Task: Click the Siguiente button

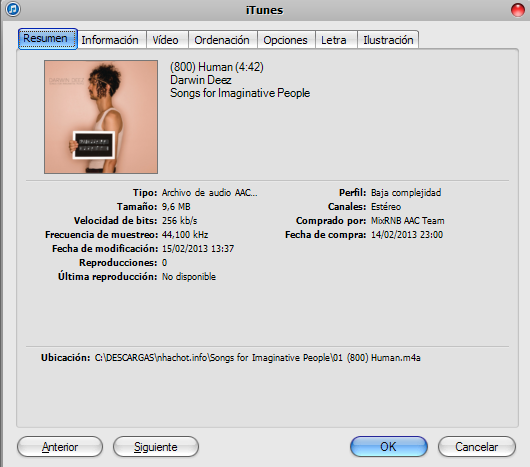Action: pos(156,447)
